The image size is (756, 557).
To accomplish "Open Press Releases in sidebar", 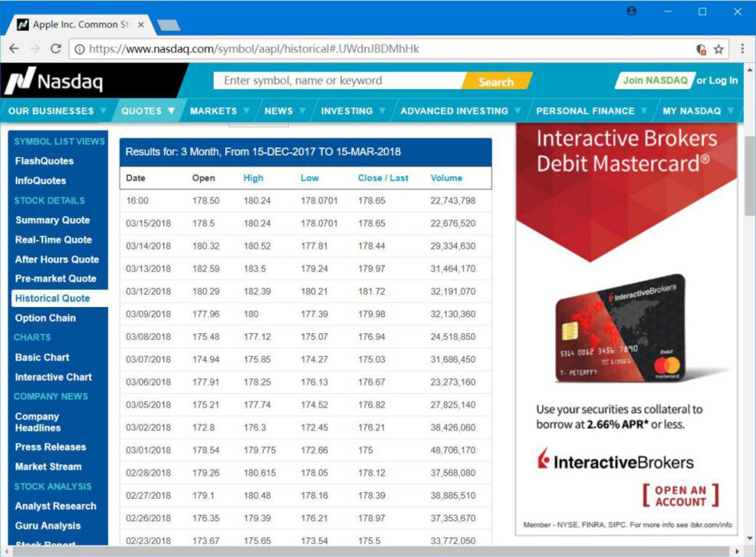I will coord(51,447).
